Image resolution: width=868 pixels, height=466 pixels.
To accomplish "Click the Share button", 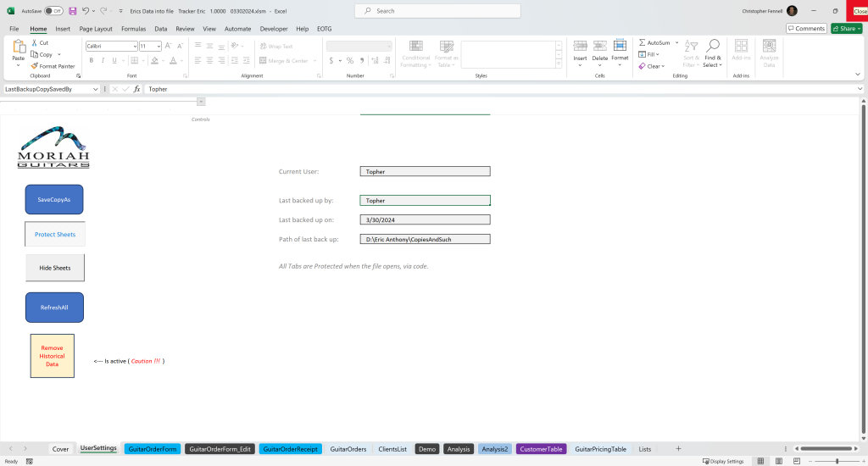I will click(x=847, y=28).
